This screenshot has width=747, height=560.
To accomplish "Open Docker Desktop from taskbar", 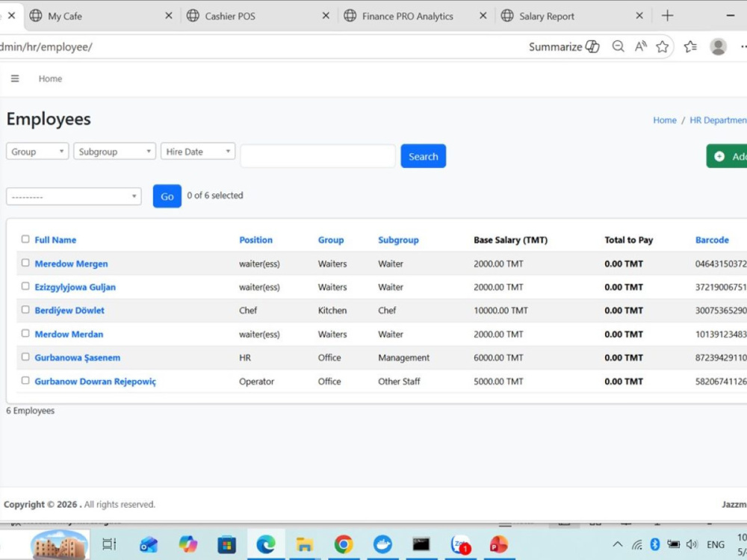I will [x=382, y=544].
